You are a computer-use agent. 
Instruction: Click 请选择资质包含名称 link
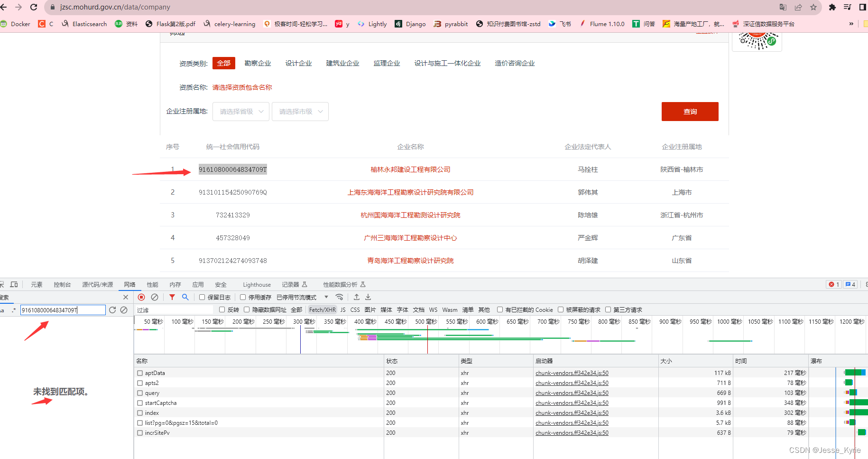pos(242,87)
